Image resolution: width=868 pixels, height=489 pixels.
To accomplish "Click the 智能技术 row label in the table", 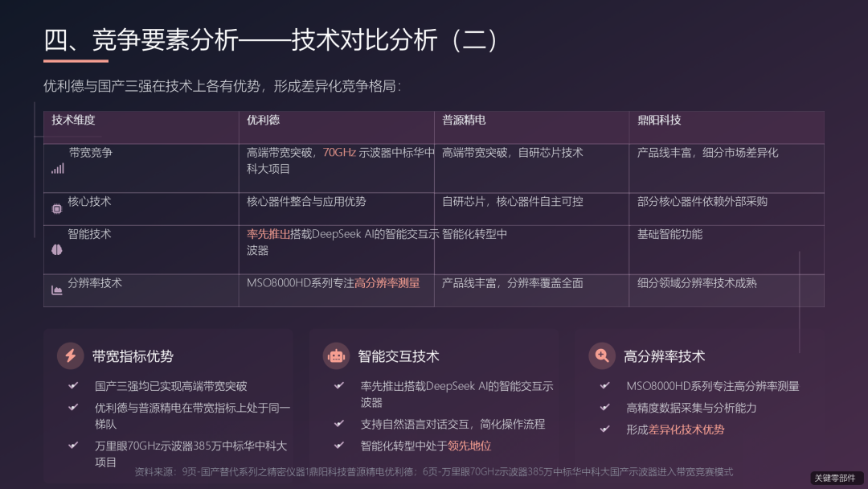I will (x=89, y=234).
